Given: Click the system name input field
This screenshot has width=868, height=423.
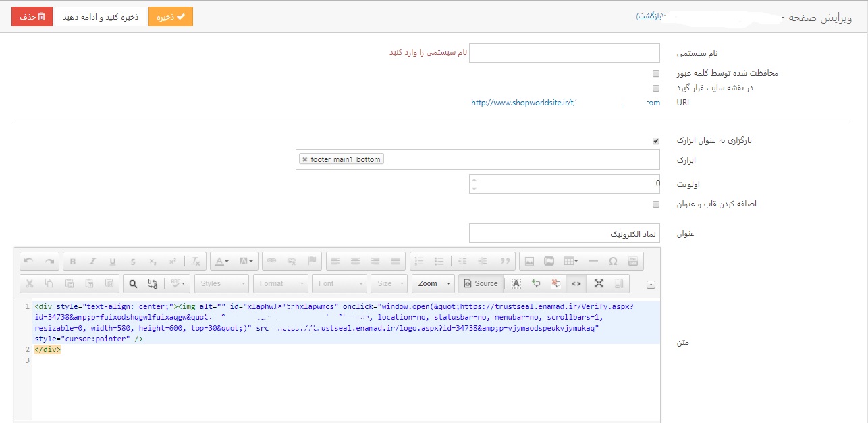Looking at the screenshot, I should pyautogui.click(x=564, y=53).
